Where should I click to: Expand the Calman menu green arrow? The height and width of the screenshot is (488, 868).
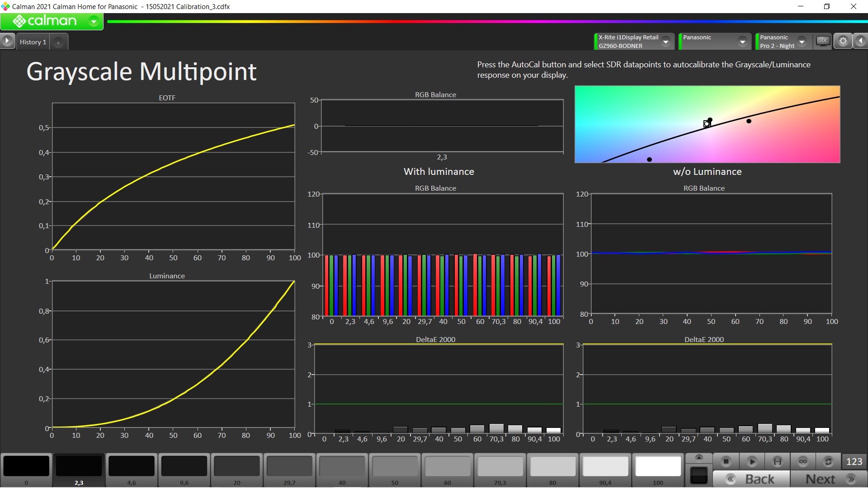tap(94, 21)
